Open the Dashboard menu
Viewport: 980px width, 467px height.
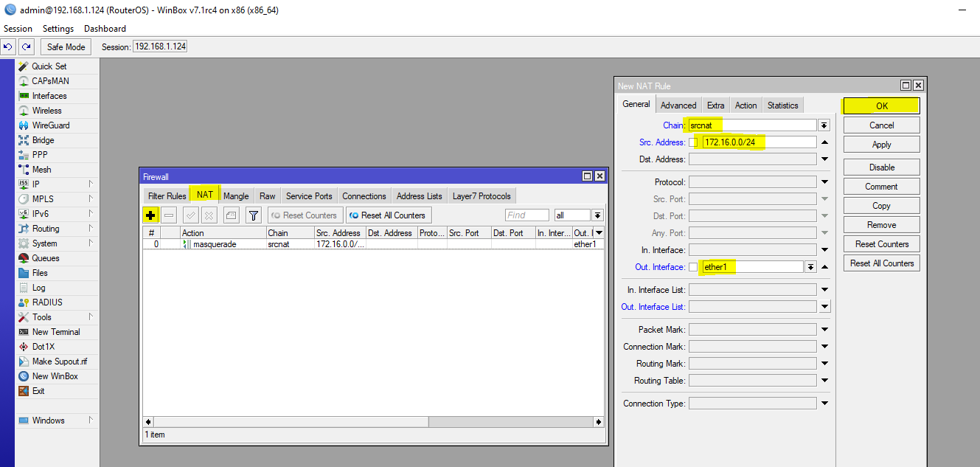tap(105, 29)
